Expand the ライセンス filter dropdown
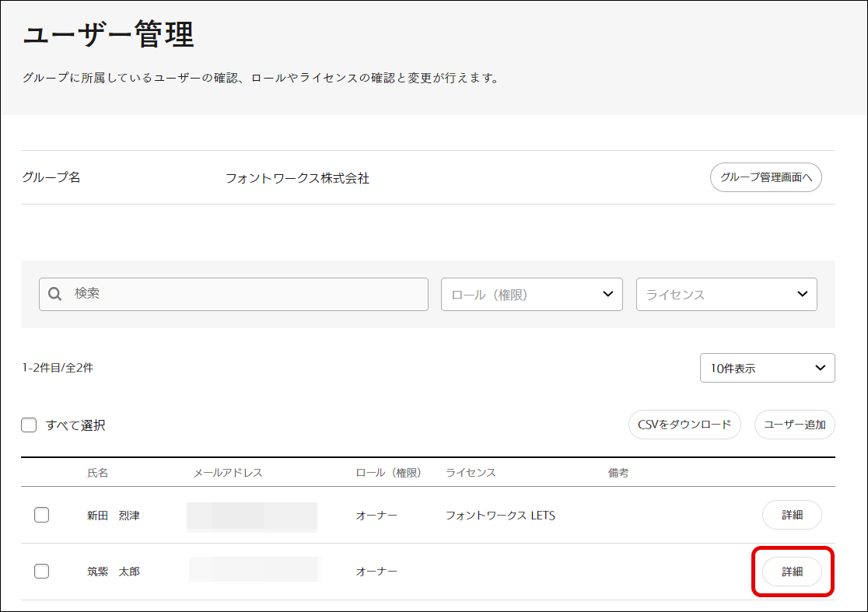 [x=726, y=295]
